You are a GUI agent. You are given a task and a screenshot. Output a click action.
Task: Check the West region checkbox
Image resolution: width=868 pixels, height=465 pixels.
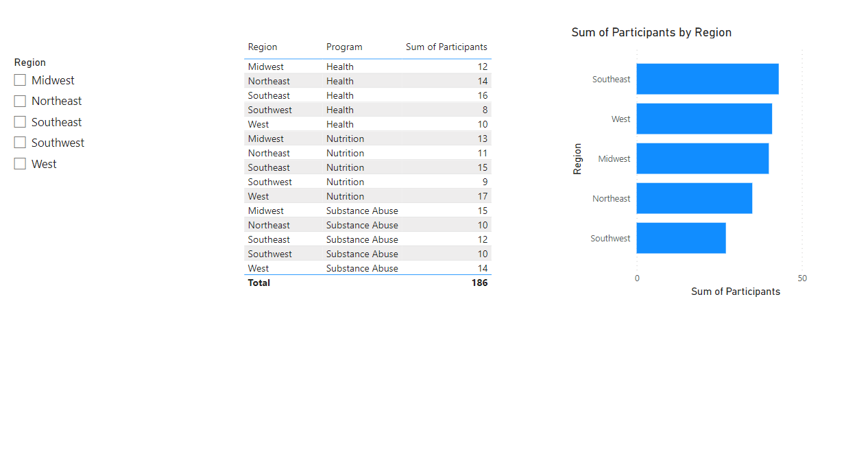pyautogui.click(x=19, y=163)
